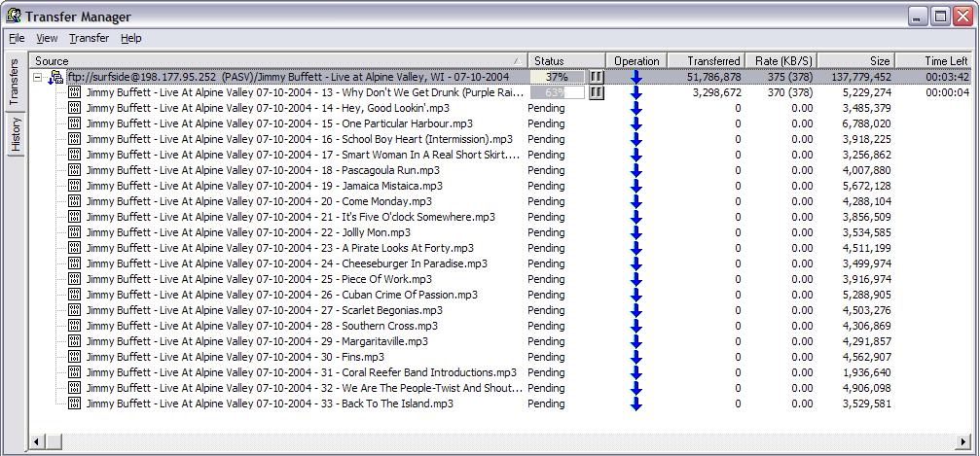Click the horizontal scrollbar thumb
980x456 pixels.
(53, 441)
